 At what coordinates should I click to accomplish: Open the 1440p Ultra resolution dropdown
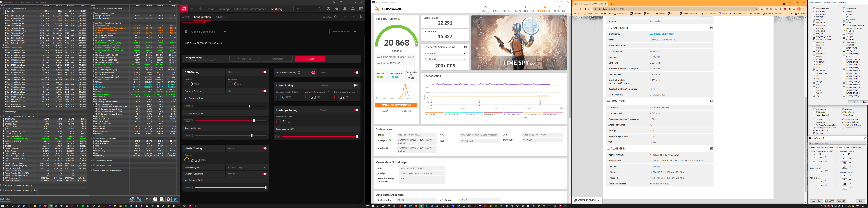pyautogui.click(x=445, y=59)
